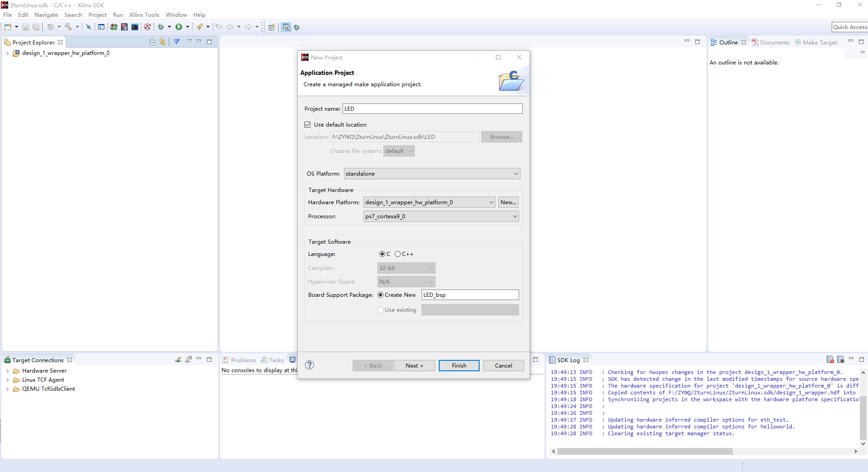This screenshot has height=472, width=868.
Task: Switch to the Tasks tab
Action: [272, 360]
